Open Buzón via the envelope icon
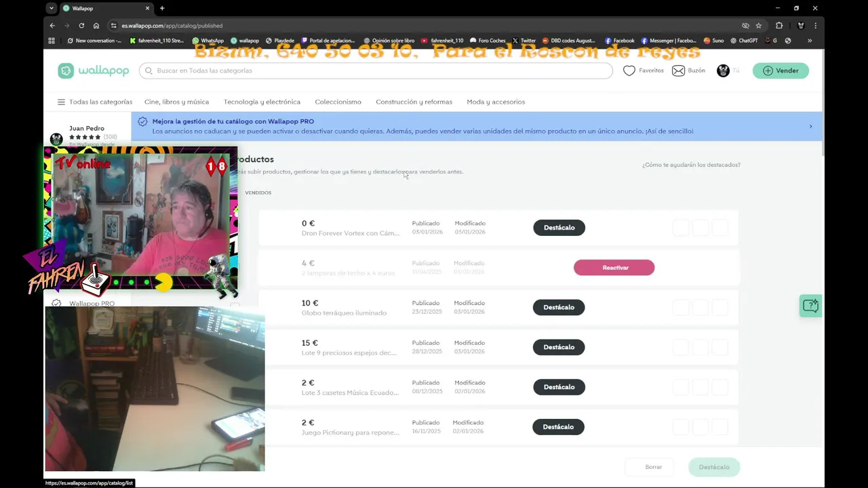The image size is (868, 488). point(678,70)
